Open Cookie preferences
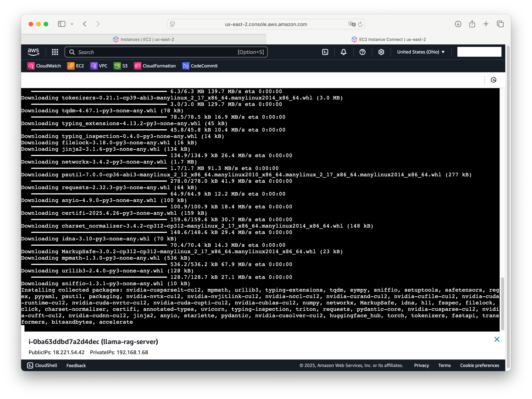 480,366
